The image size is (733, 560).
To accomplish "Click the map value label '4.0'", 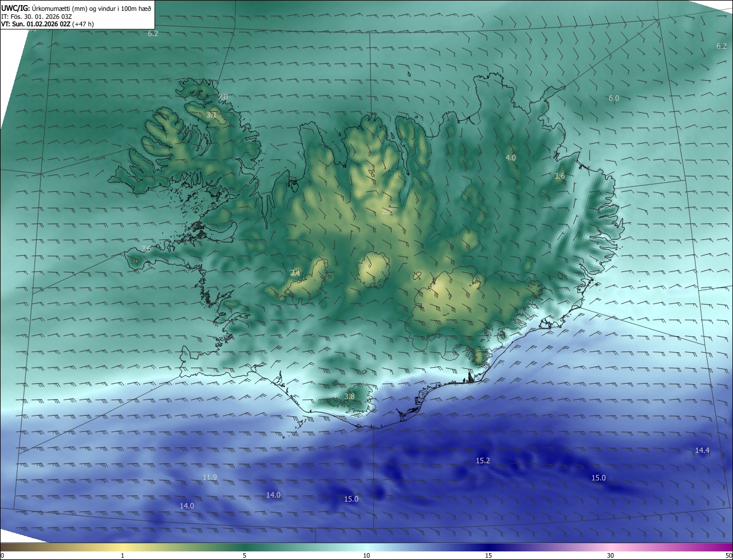I will coord(510,157).
